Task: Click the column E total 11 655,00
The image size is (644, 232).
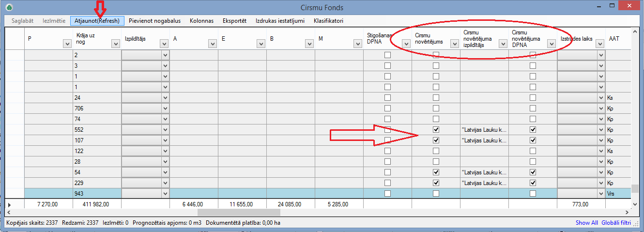Action: [242, 204]
